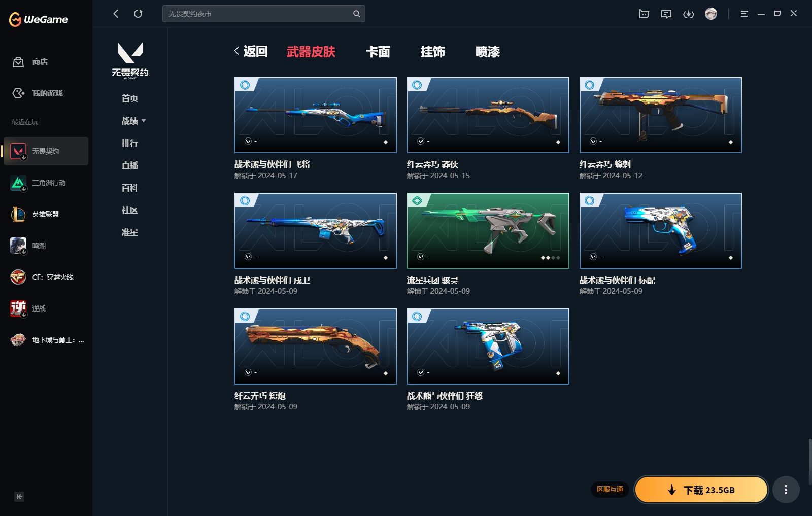Image resolution: width=812 pixels, height=516 pixels.
Task: Click the 返回 back link
Action: [251, 51]
